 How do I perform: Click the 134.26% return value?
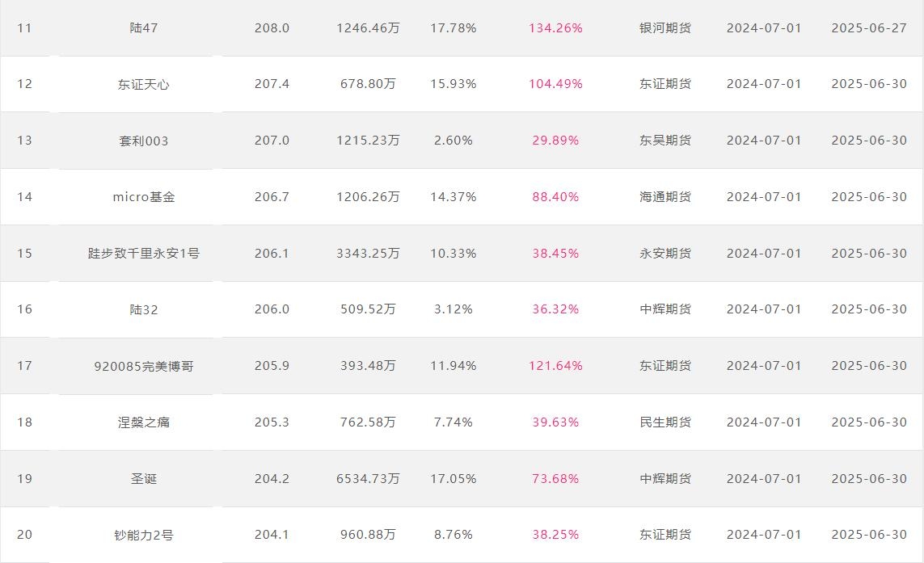(555, 27)
